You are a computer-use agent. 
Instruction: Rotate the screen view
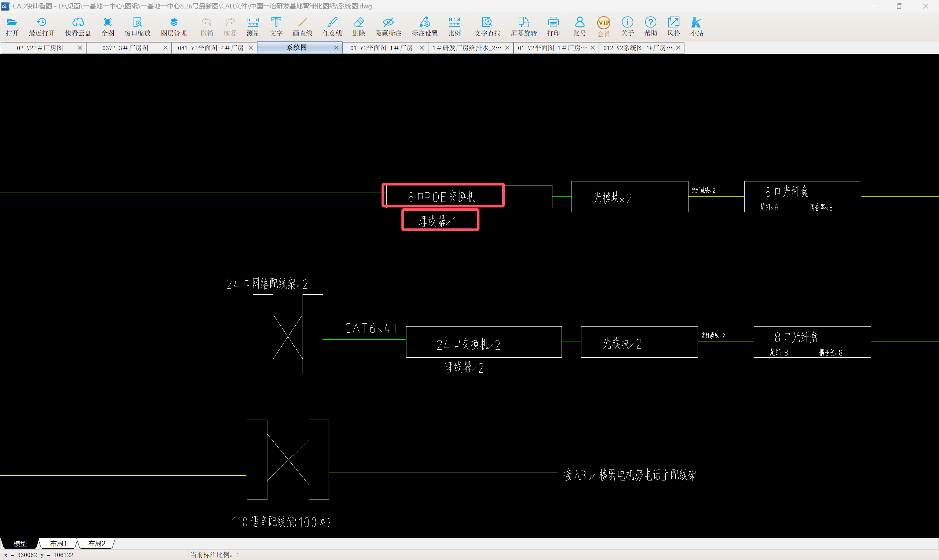coord(523,26)
